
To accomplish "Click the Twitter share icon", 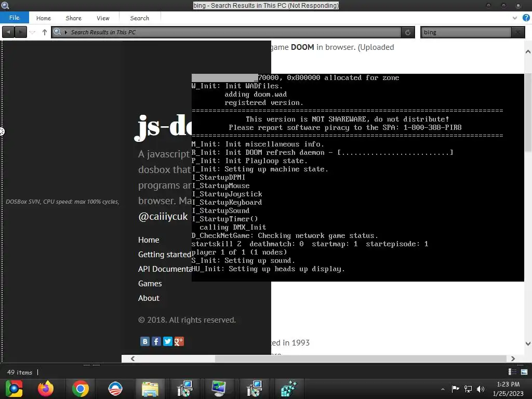I will tap(168, 341).
